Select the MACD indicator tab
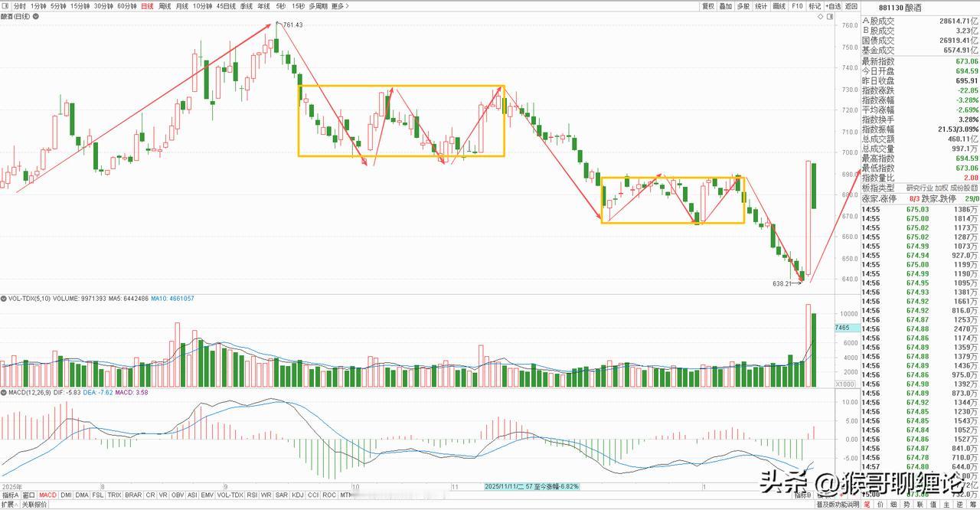Screen dimensions: 980x510 [48, 495]
